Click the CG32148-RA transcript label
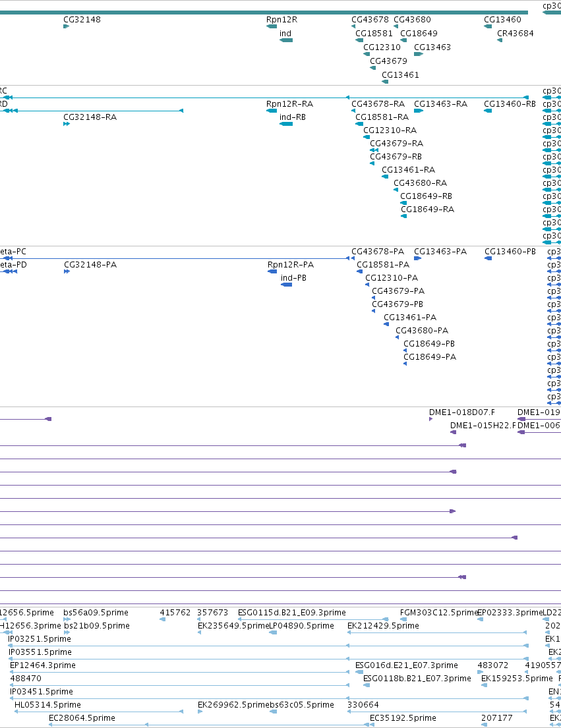Image resolution: width=561 pixels, height=728 pixels. 90,117
